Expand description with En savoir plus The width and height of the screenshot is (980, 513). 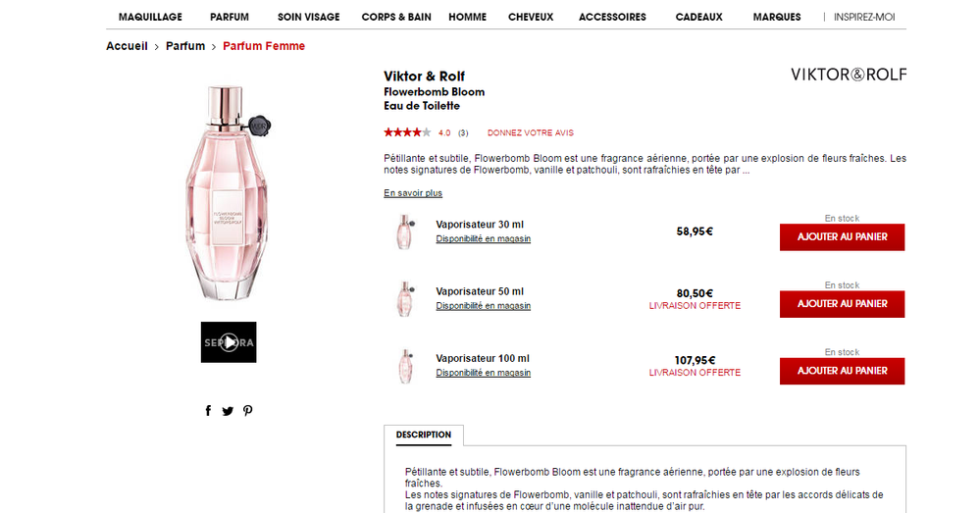coord(413,193)
